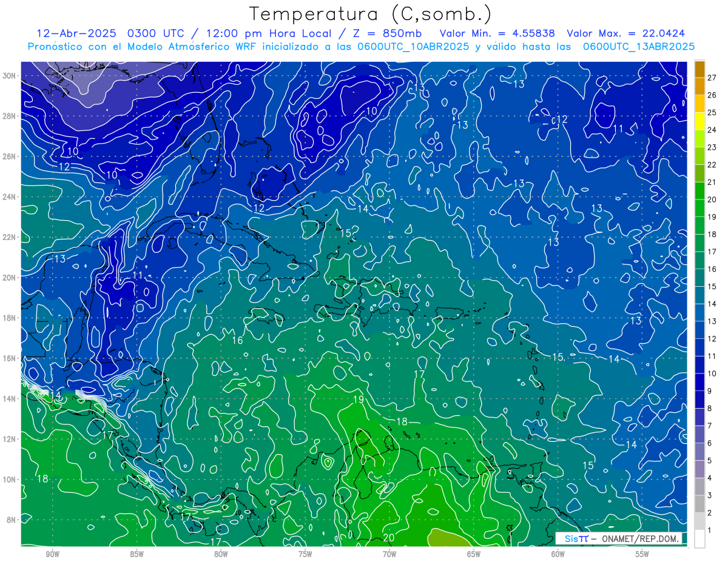This screenshot has width=728, height=562.
Task: Click the "19" contour label on the map
Action: (358, 400)
